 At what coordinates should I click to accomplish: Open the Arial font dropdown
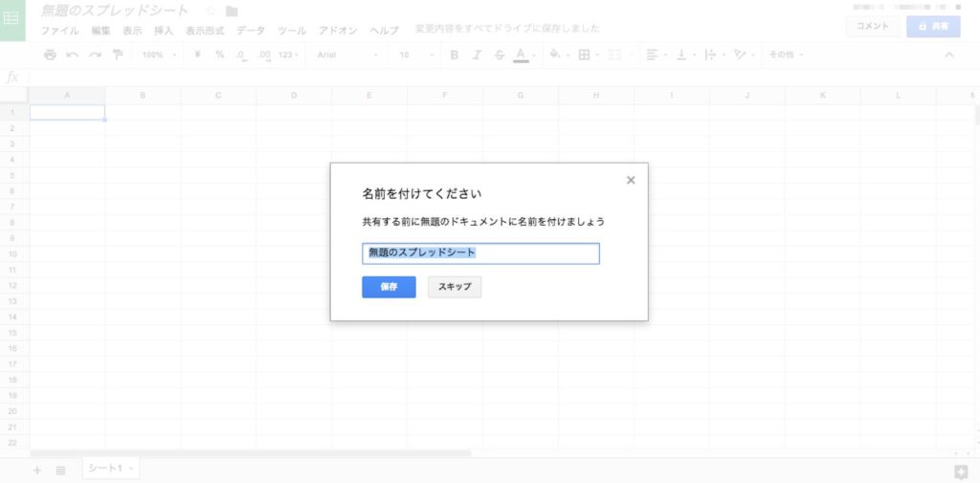(x=347, y=55)
